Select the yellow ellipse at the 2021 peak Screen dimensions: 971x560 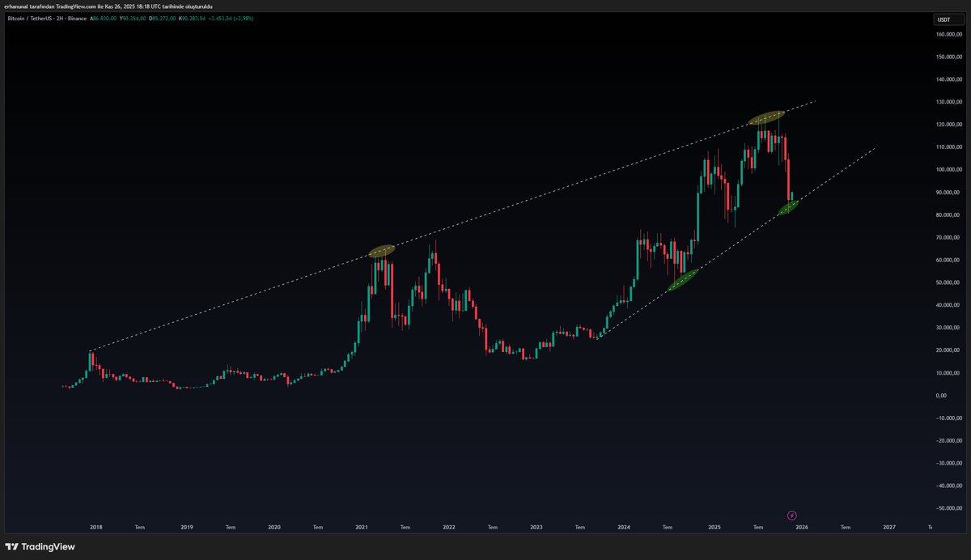[x=381, y=251]
